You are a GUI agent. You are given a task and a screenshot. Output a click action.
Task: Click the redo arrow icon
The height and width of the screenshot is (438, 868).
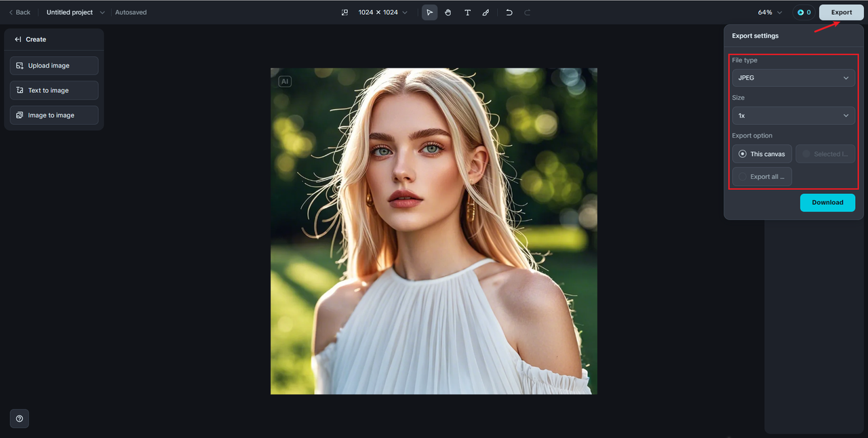(528, 12)
